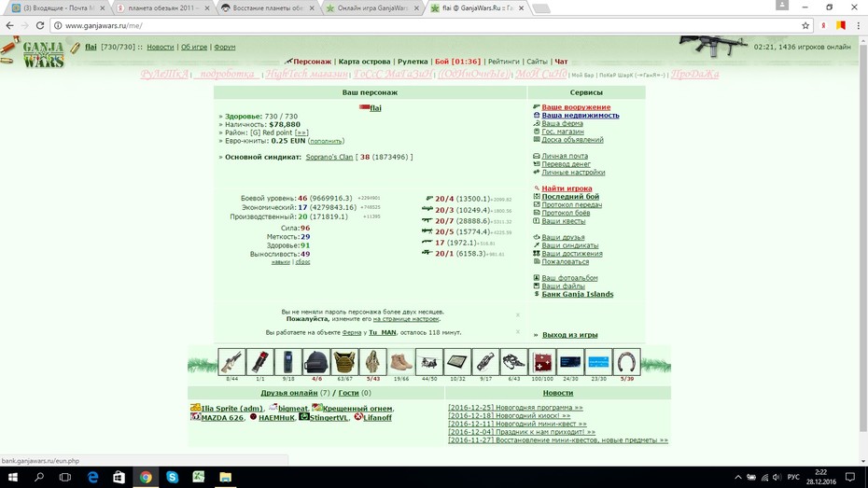Screen dimensions: 868x488
Task: Select the light blue card item 23/30
Action: [599, 362]
